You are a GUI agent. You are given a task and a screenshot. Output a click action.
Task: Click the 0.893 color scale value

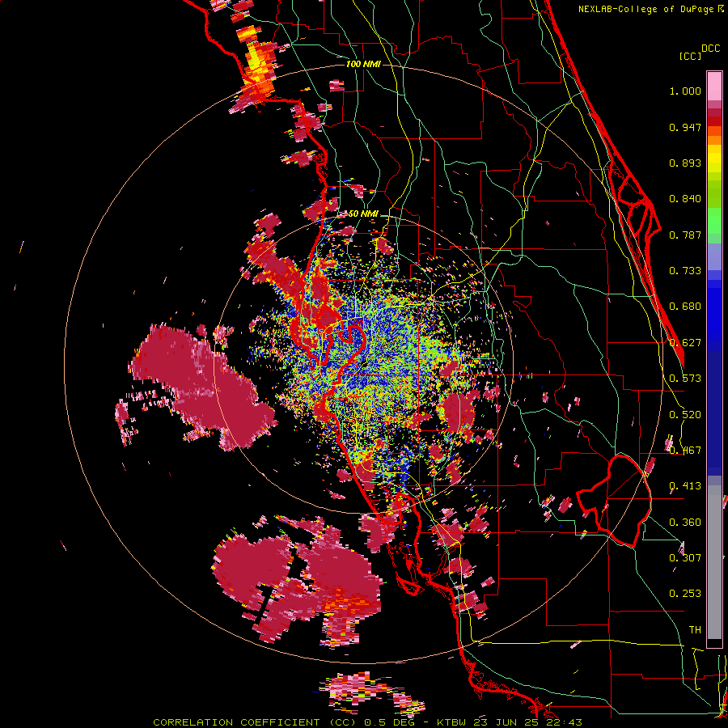tap(685, 163)
